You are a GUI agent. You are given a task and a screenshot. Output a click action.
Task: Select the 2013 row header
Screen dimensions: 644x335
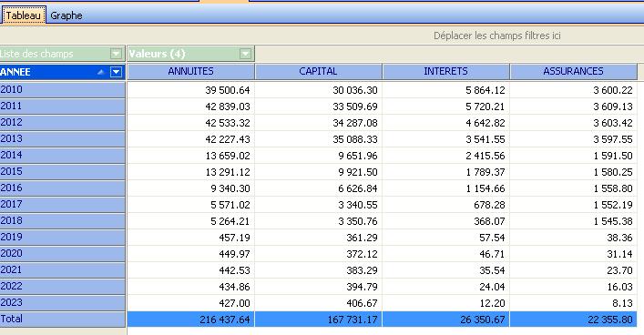pos(63,138)
